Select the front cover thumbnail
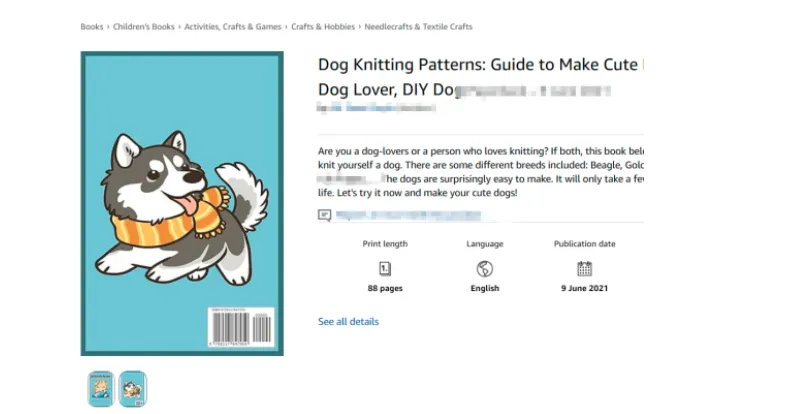 tap(99, 388)
